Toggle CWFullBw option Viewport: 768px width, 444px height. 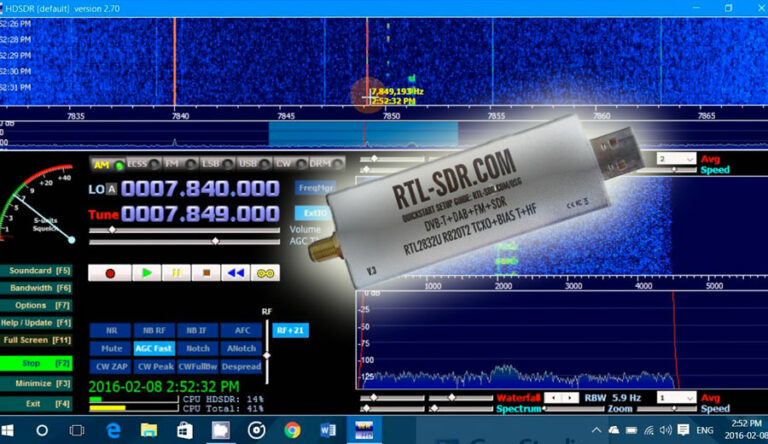tap(197, 367)
